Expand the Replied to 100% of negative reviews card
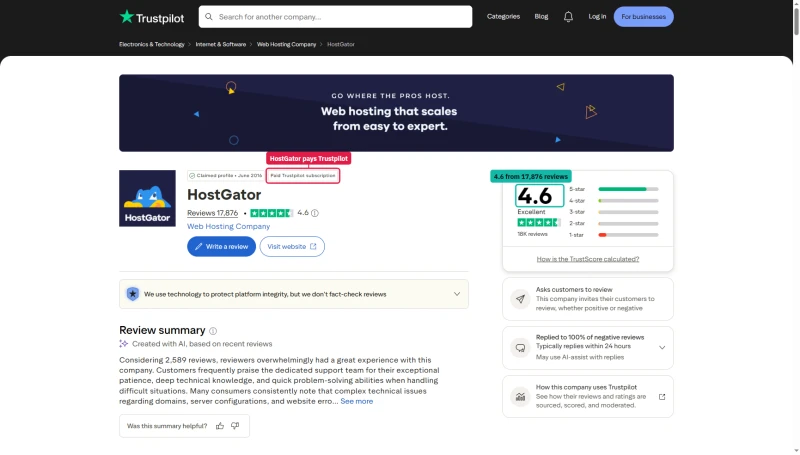This screenshot has height=455, width=800. coord(662,348)
